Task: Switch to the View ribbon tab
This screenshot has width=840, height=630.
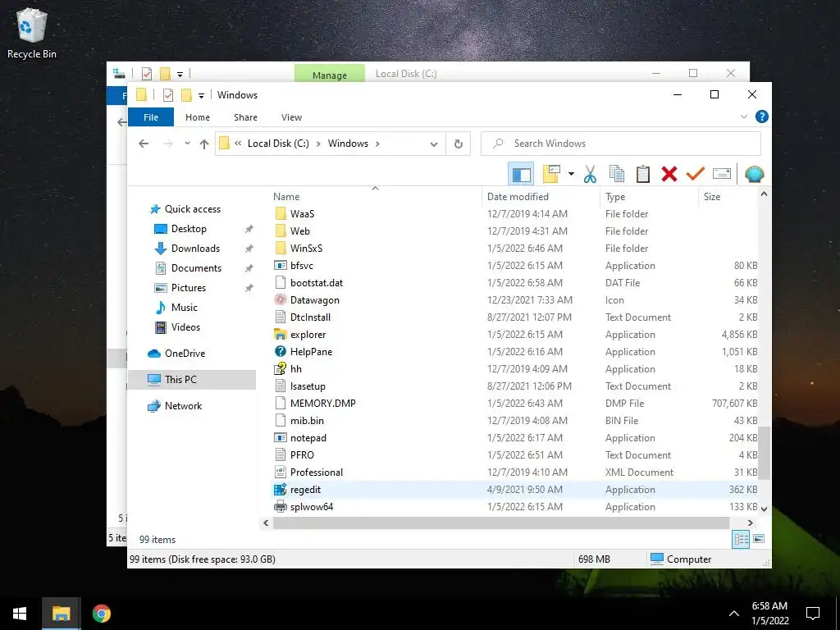Action: click(x=291, y=117)
